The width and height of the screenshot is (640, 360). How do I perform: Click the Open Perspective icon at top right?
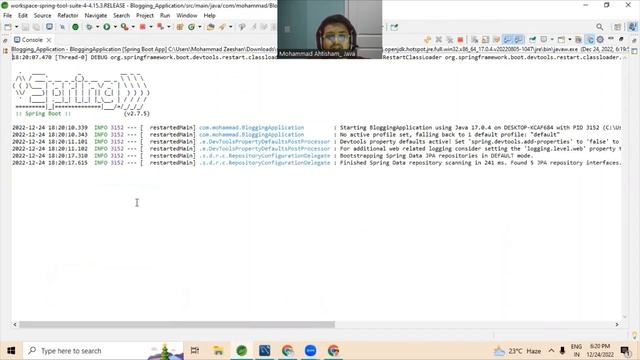pos(618,27)
